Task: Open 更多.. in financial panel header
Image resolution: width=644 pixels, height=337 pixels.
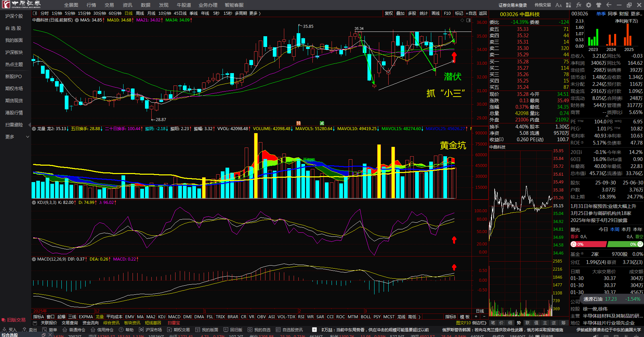Action: pos(637,14)
